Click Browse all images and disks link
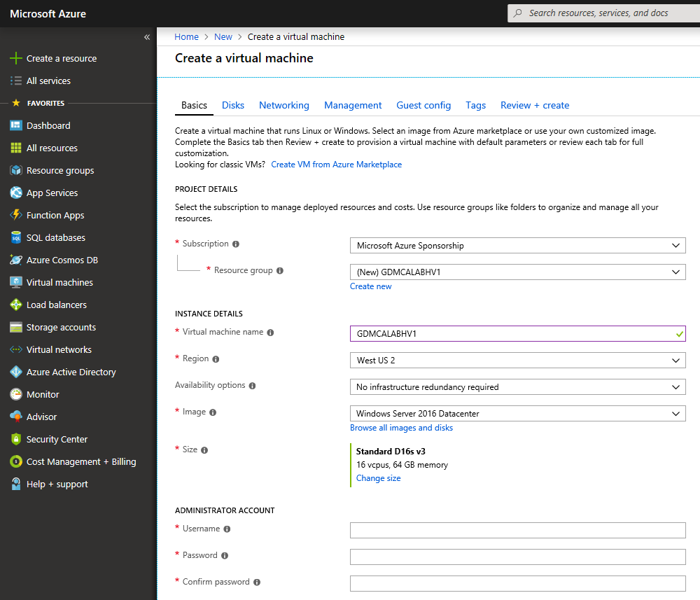Viewport: 700px width, 600px height. click(401, 428)
